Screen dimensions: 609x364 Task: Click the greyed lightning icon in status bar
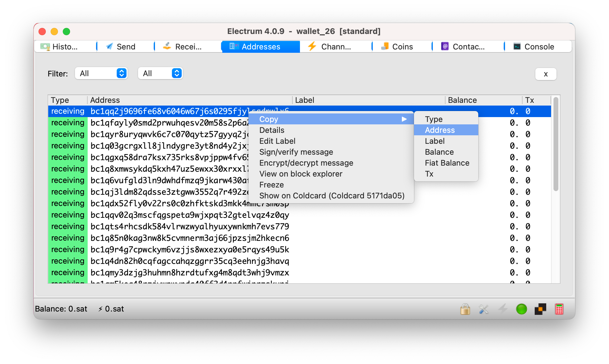503,309
